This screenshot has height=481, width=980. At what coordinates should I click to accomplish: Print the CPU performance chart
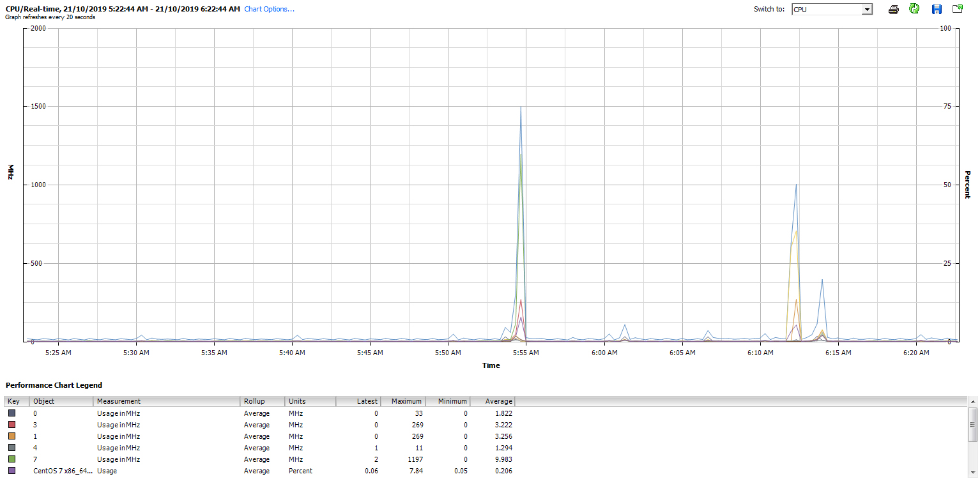pos(893,9)
